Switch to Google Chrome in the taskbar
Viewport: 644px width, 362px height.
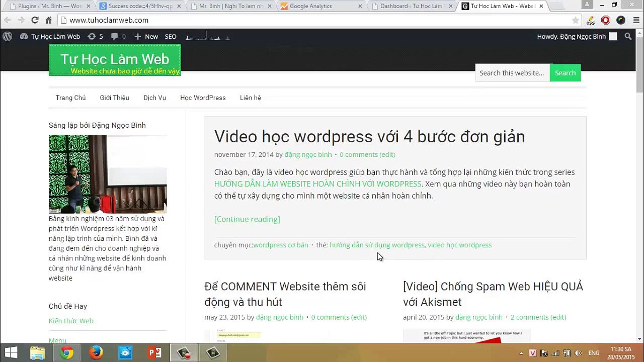point(67,353)
